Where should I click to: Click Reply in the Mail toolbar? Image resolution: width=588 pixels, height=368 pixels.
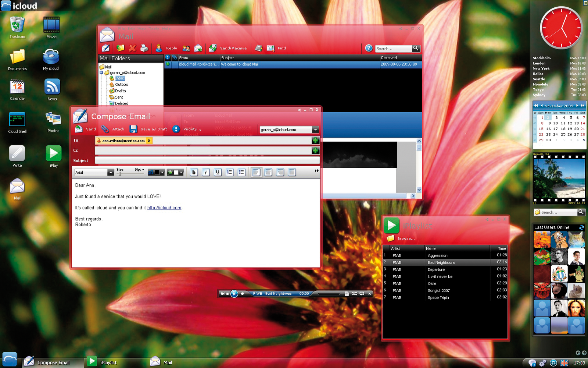pos(166,48)
